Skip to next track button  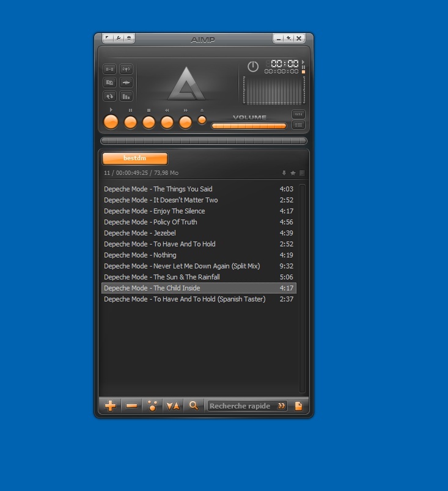tap(185, 122)
